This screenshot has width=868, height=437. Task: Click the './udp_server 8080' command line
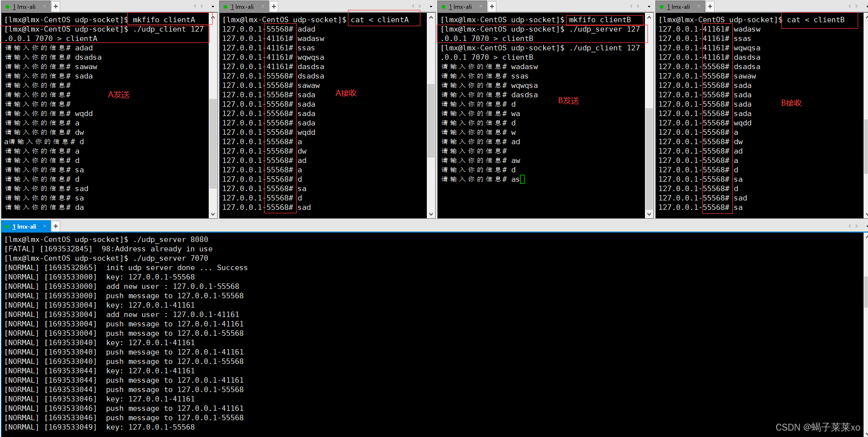pos(106,239)
